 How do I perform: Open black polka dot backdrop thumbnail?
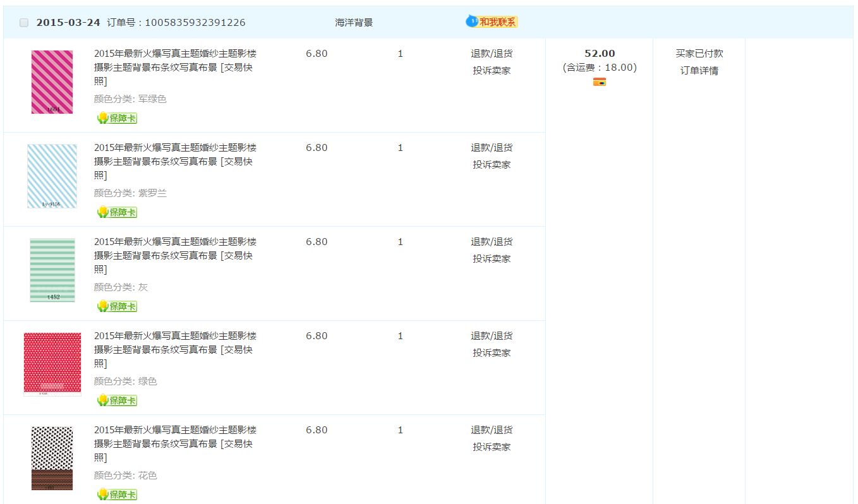52,458
